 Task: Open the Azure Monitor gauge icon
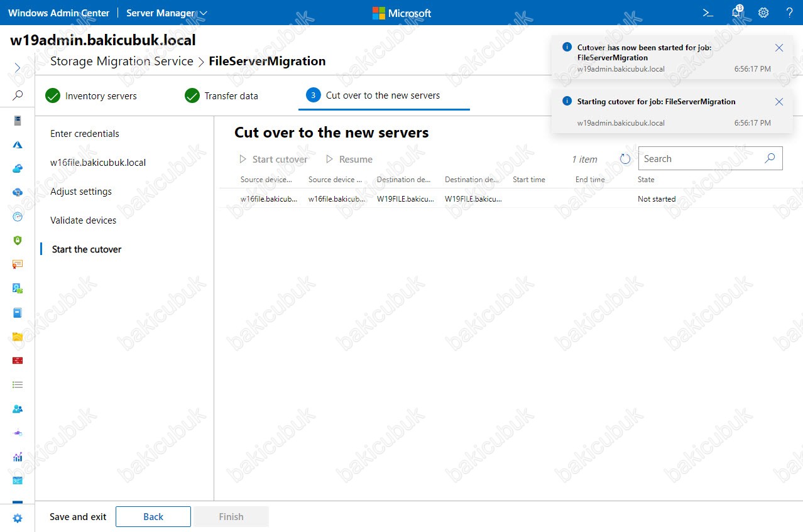(18, 216)
